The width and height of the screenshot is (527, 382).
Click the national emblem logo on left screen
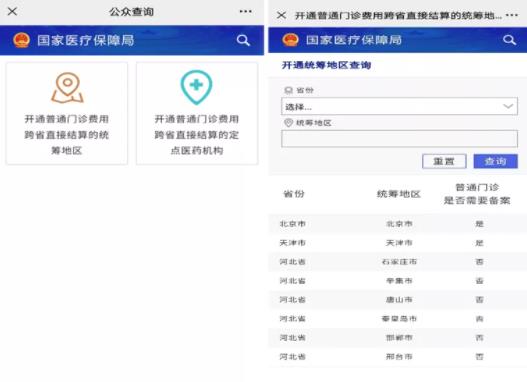click(x=21, y=40)
